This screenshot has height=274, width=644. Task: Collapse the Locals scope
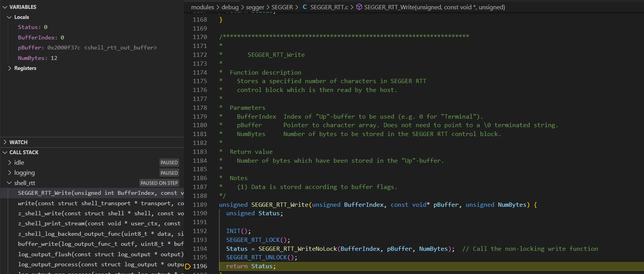tap(9, 17)
